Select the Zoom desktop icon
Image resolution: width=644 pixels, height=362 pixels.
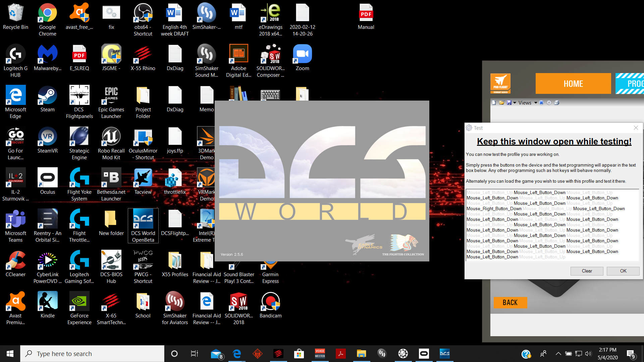pyautogui.click(x=302, y=58)
